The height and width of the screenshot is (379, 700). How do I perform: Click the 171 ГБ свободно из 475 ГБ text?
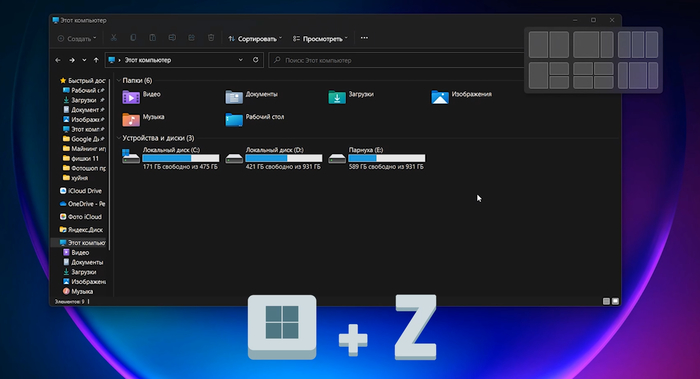tap(180, 167)
